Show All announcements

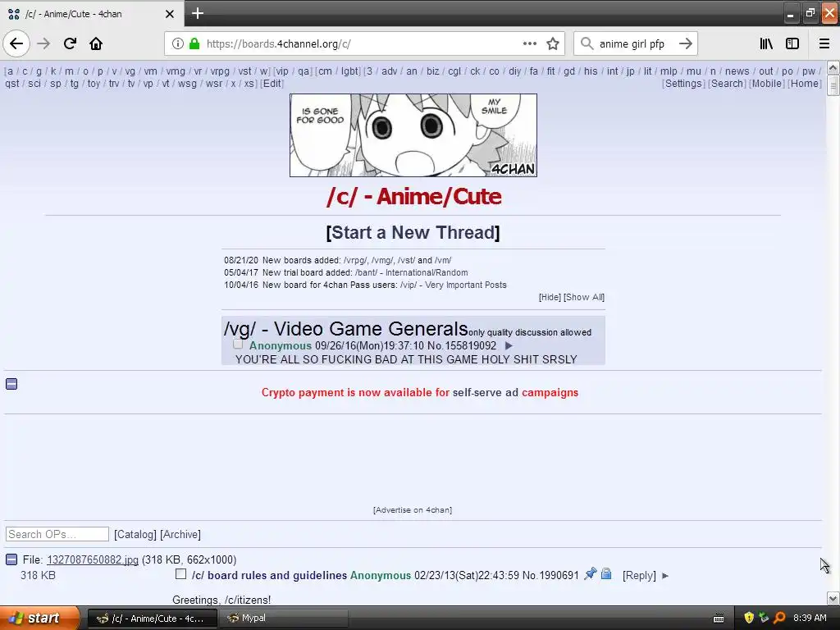tap(584, 297)
